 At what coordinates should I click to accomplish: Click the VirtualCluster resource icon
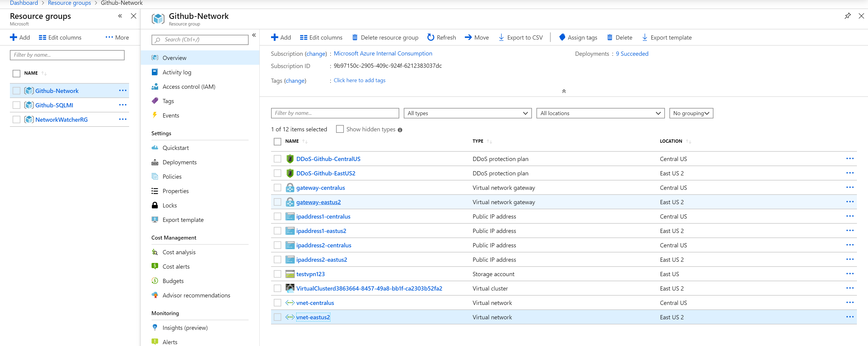pyautogui.click(x=290, y=288)
